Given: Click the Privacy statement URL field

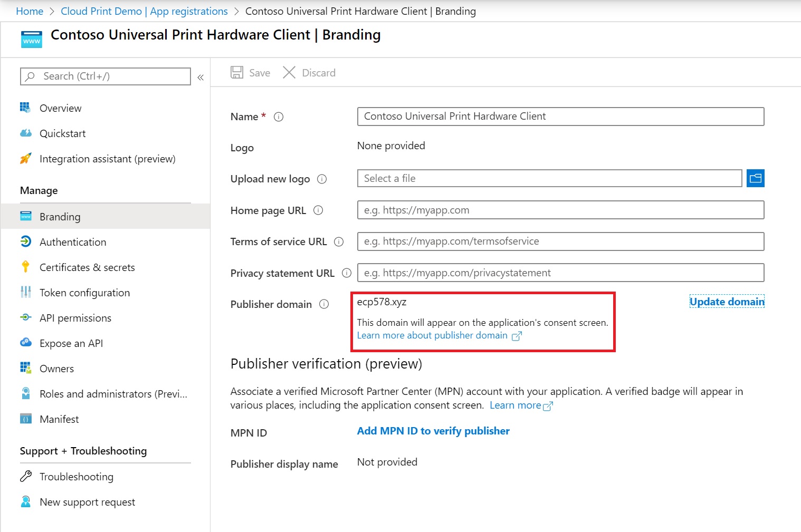Looking at the screenshot, I should [x=561, y=273].
